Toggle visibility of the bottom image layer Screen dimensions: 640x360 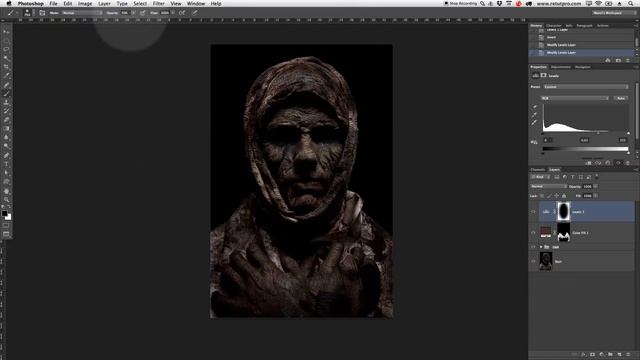click(533, 261)
